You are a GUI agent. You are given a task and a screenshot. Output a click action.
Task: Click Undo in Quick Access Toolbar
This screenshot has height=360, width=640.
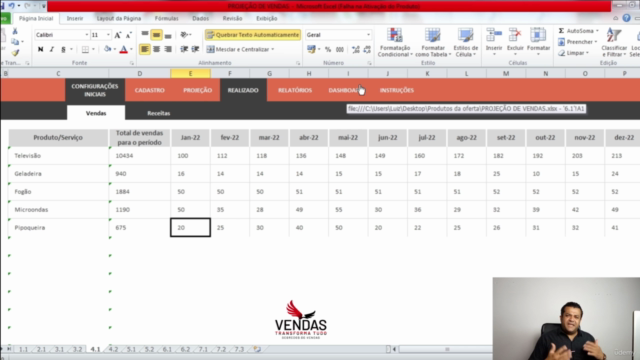pos(12,6)
